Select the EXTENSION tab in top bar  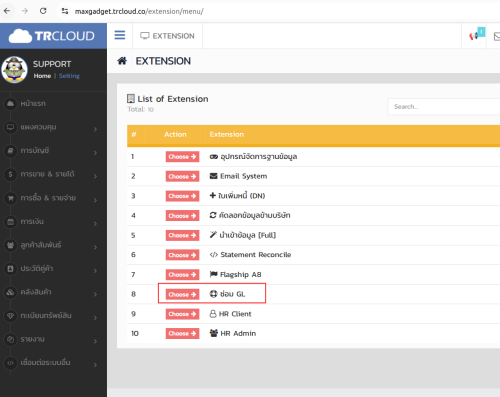[x=167, y=36]
